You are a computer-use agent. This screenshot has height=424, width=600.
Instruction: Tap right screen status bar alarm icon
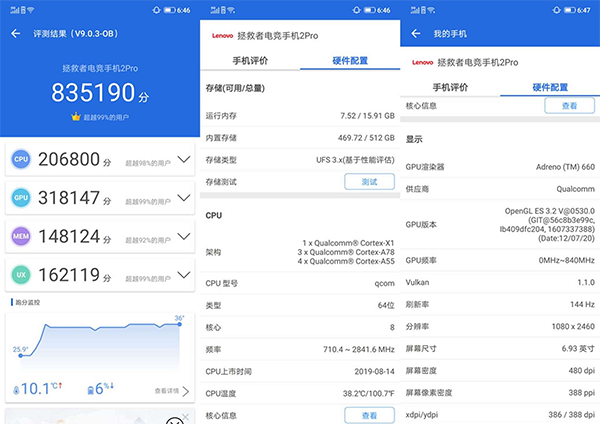click(556, 10)
